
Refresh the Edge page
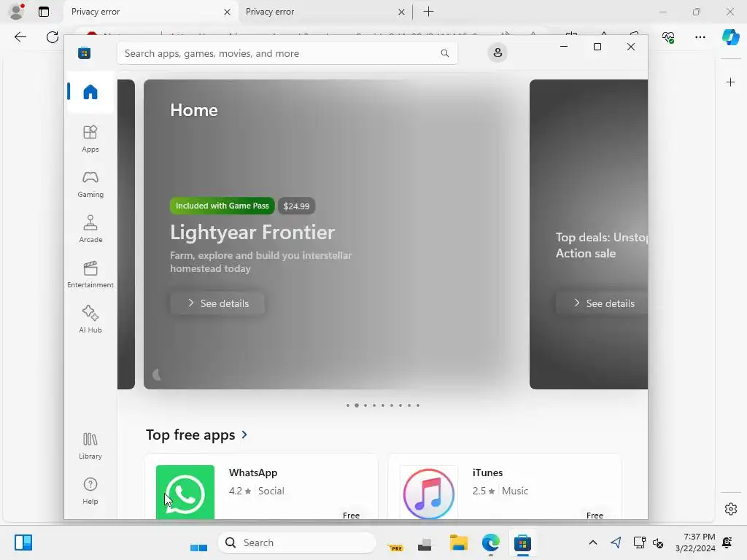[53, 37]
